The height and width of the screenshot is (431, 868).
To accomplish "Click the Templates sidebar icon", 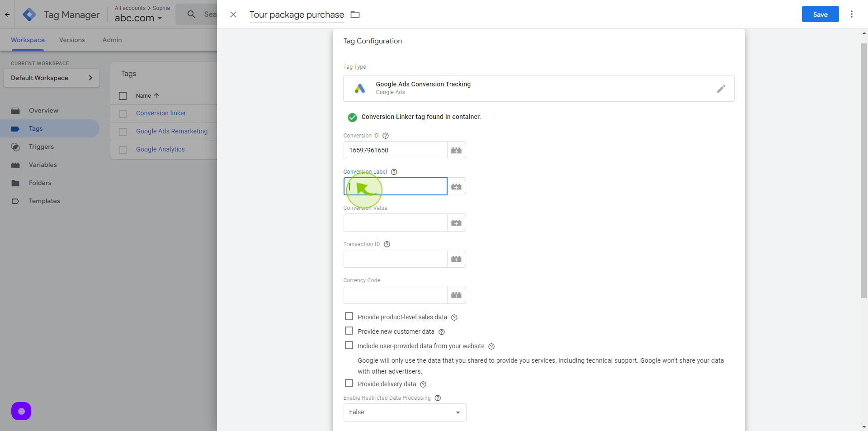I will pyautogui.click(x=15, y=201).
